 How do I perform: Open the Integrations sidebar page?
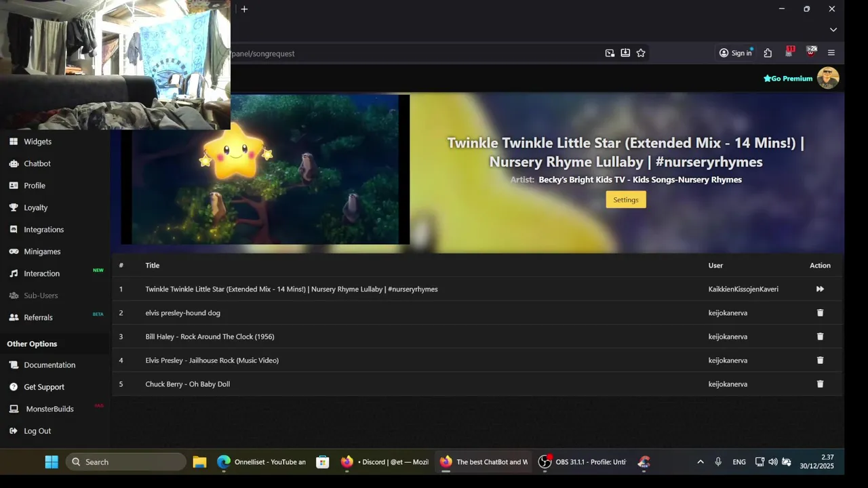pos(44,230)
